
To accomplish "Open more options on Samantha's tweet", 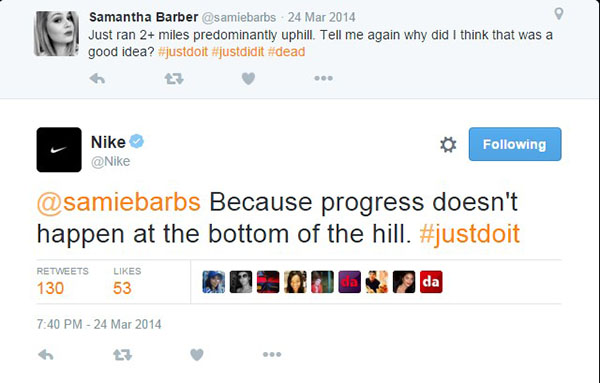I will coord(324,78).
